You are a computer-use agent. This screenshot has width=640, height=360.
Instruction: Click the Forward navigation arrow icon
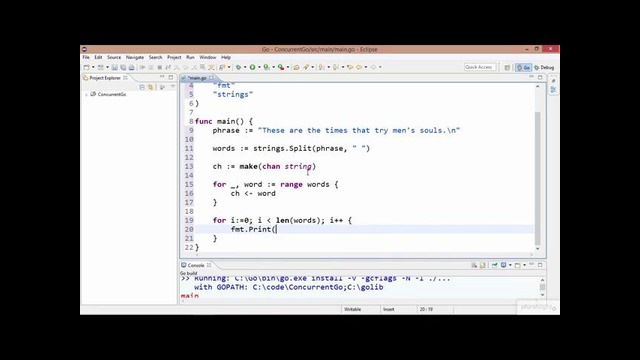click(x=373, y=67)
